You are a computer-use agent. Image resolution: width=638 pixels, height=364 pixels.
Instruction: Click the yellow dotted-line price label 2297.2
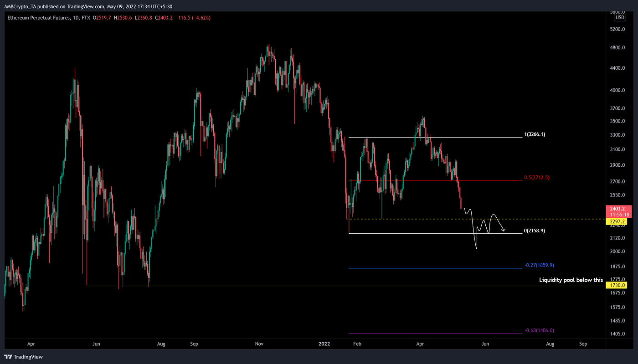[x=616, y=221]
